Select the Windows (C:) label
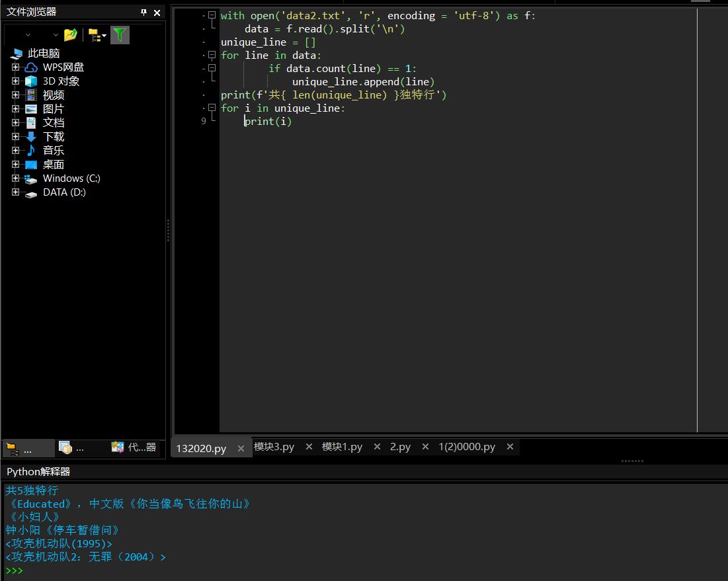This screenshot has height=581, width=728. [x=71, y=178]
